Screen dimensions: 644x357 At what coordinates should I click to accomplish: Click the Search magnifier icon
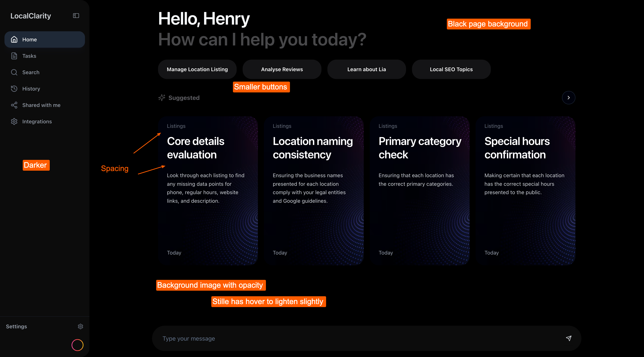pyautogui.click(x=14, y=72)
